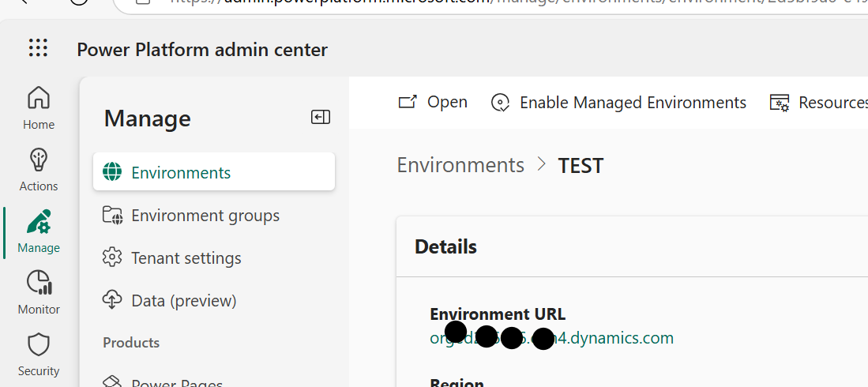Open Actions lightbulb in left rail
Viewport: 868px width, 387px height.
[38, 170]
